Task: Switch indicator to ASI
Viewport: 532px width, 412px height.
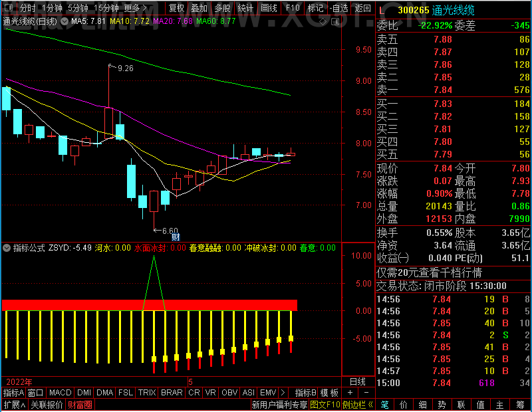Action: (x=248, y=393)
